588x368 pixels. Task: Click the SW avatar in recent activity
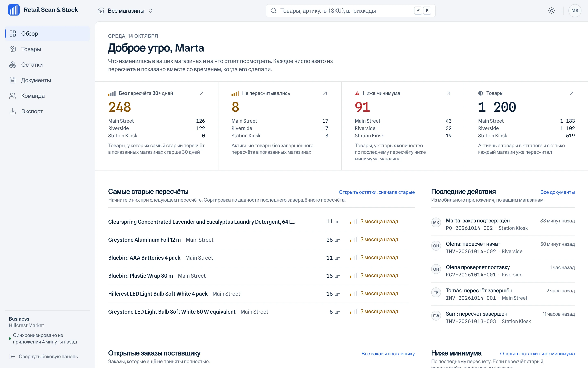click(x=436, y=316)
